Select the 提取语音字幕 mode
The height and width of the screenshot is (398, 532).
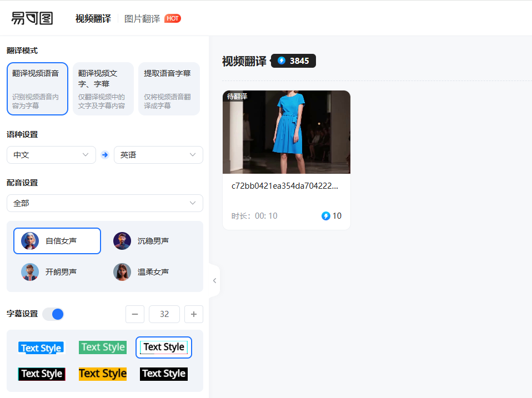tap(169, 89)
